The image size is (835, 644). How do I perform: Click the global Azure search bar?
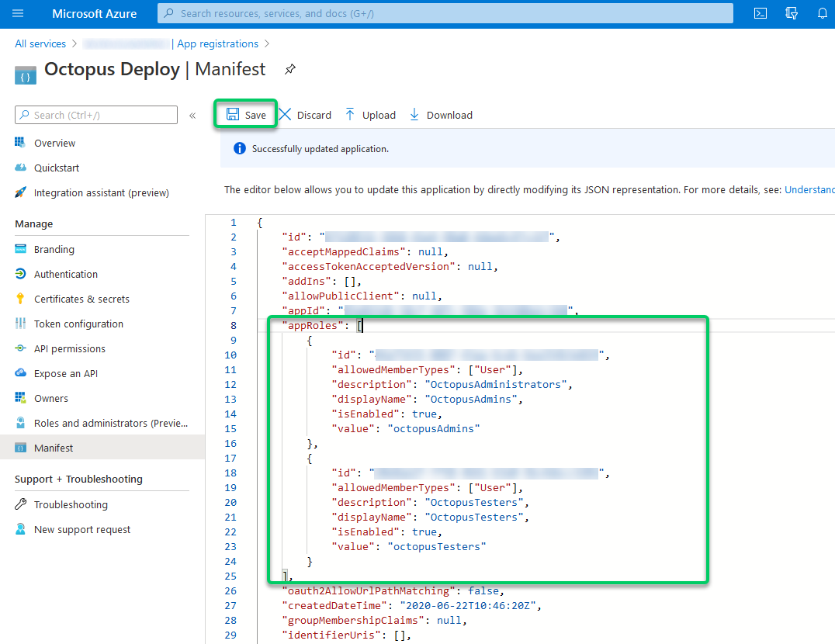445,13
